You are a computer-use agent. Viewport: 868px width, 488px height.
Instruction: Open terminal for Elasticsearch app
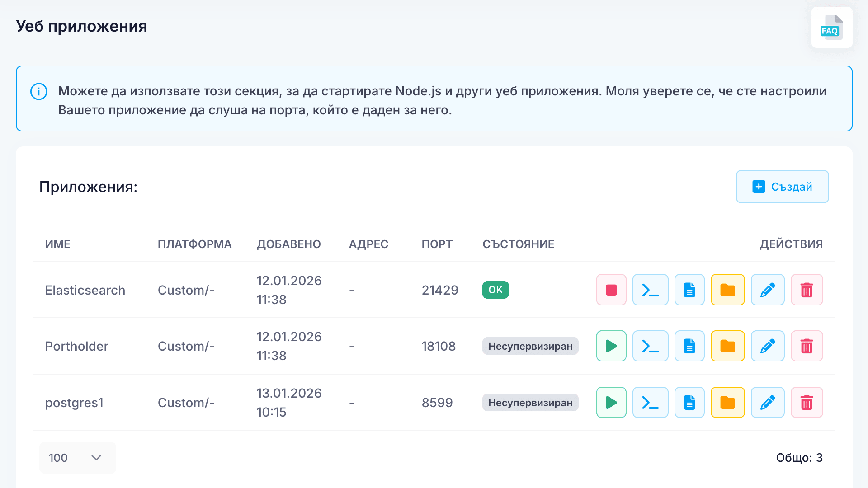tap(650, 290)
